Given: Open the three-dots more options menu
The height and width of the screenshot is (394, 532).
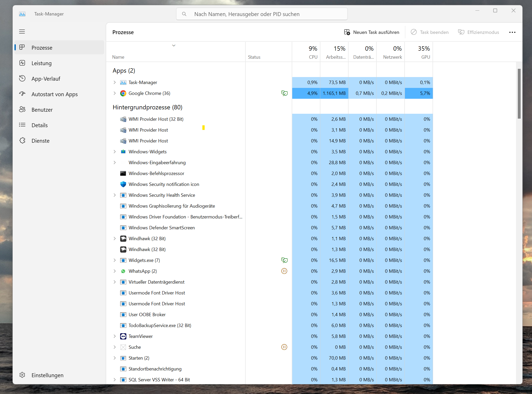Looking at the screenshot, I should [512, 32].
